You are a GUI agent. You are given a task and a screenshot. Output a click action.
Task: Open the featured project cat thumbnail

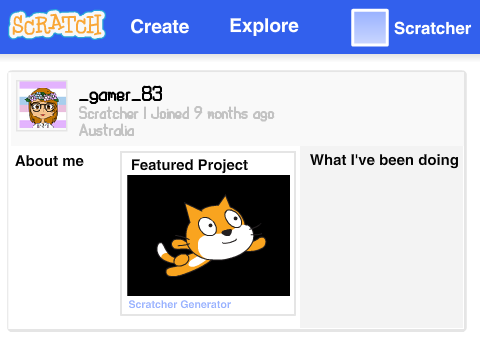tap(208, 235)
